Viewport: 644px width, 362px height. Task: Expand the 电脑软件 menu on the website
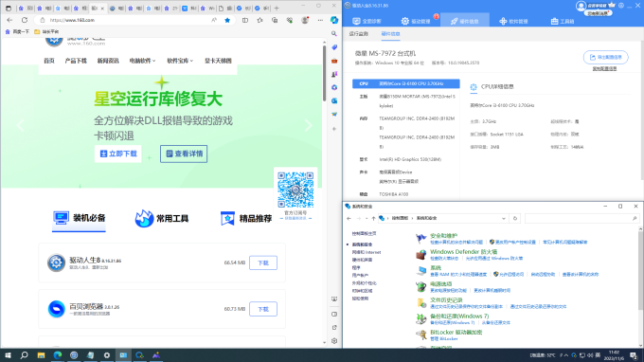(x=142, y=61)
